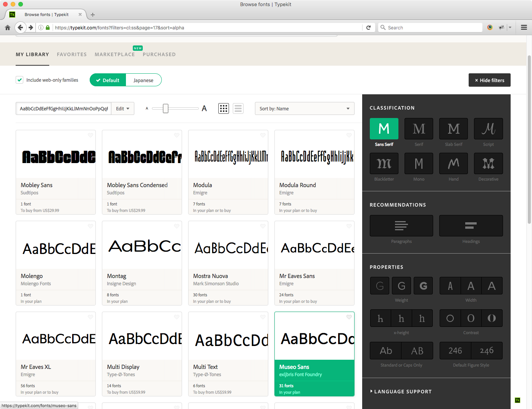Viewport: 532px width, 409px height.
Task: Select the Script classification filter
Action: pos(488,129)
